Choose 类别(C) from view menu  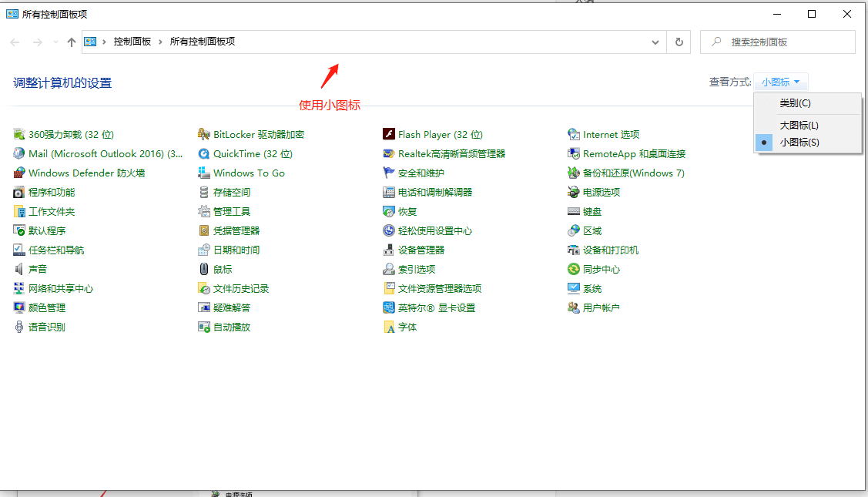point(808,103)
